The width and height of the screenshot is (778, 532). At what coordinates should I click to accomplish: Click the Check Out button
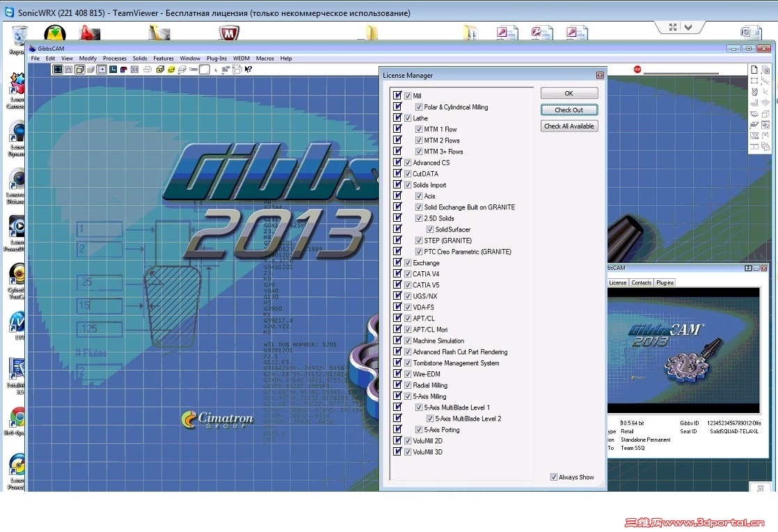coord(569,110)
